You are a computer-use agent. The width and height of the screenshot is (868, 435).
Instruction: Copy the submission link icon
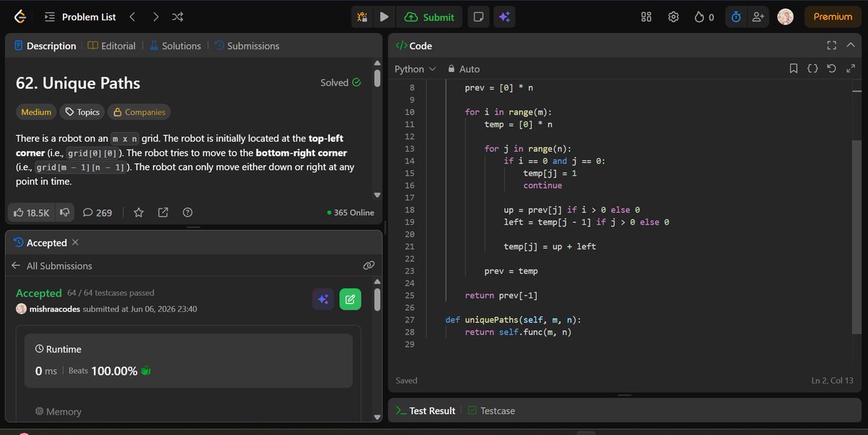(368, 266)
